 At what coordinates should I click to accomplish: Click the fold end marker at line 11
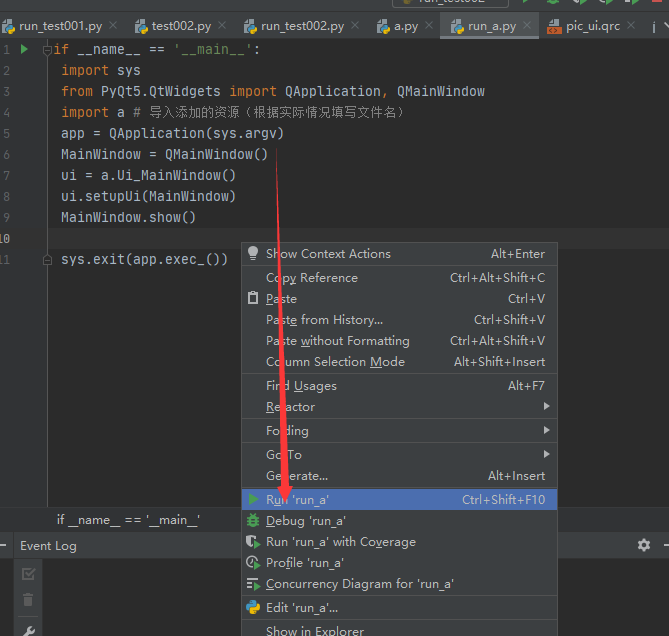pyautogui.click(x=47, y=259)
